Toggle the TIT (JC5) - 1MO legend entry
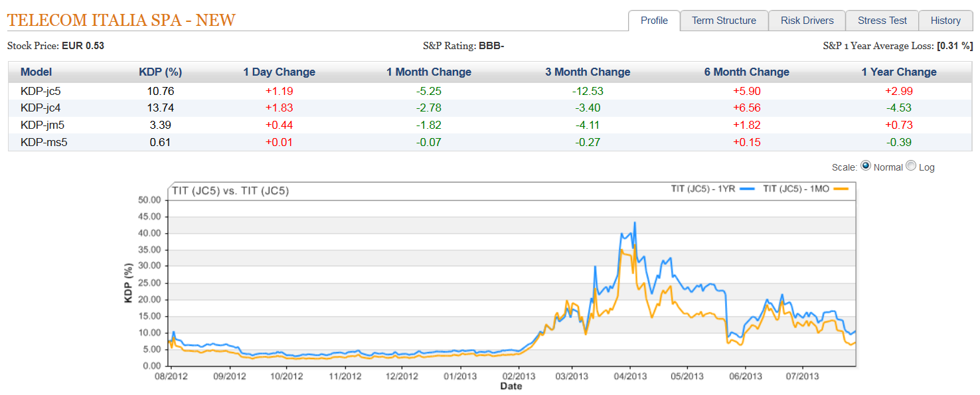The image size is (980, 395). click(x=806, y=189)
